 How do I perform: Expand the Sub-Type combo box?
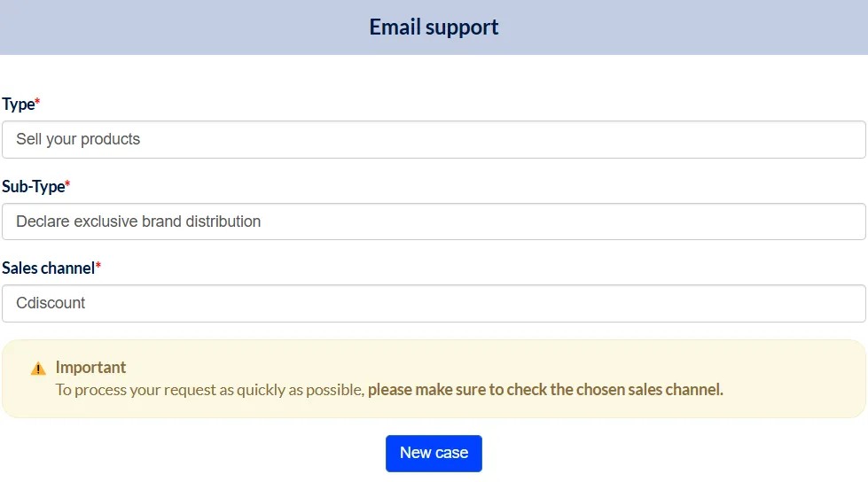434,222
